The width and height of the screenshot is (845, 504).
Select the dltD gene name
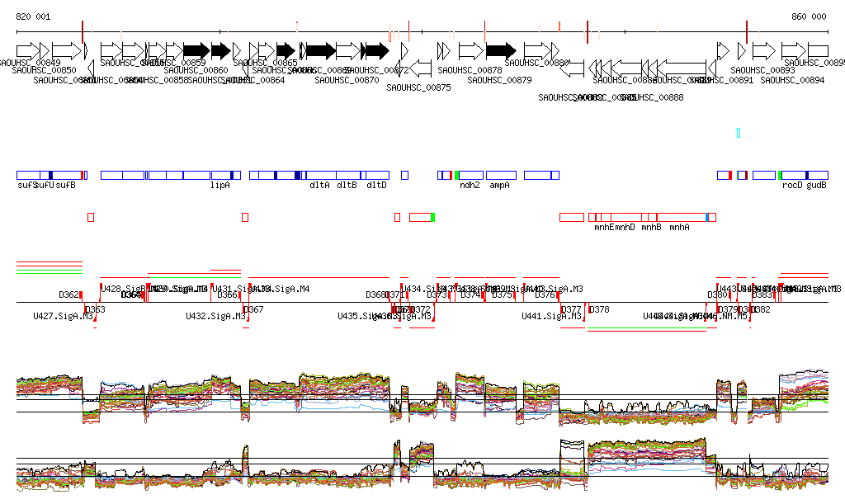[x=376, y=186]
